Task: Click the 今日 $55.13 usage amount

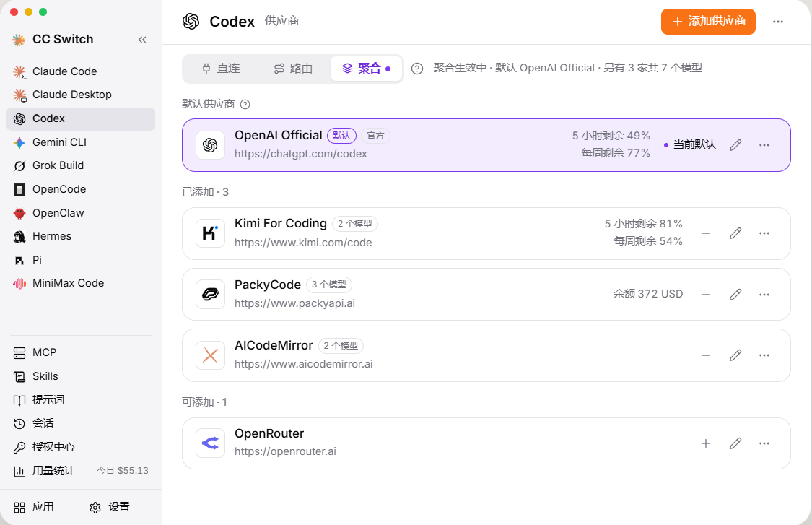Action: (x=123, y=471)
